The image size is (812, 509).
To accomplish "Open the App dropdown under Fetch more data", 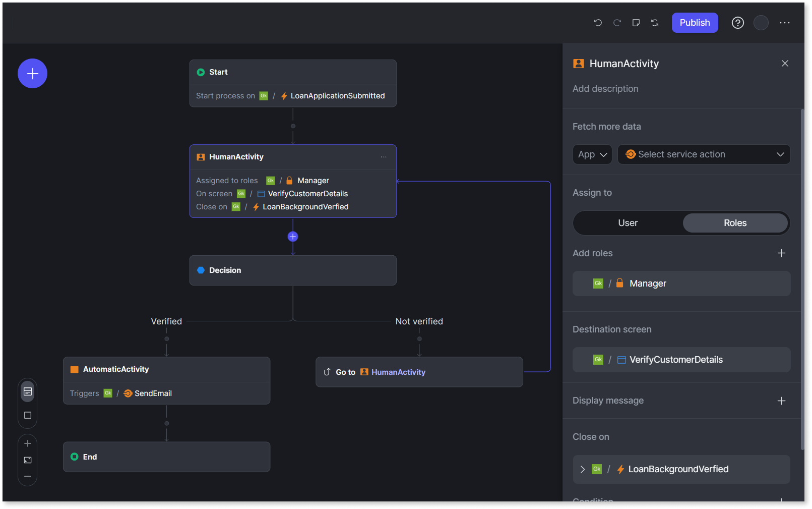I will [592, 154].
